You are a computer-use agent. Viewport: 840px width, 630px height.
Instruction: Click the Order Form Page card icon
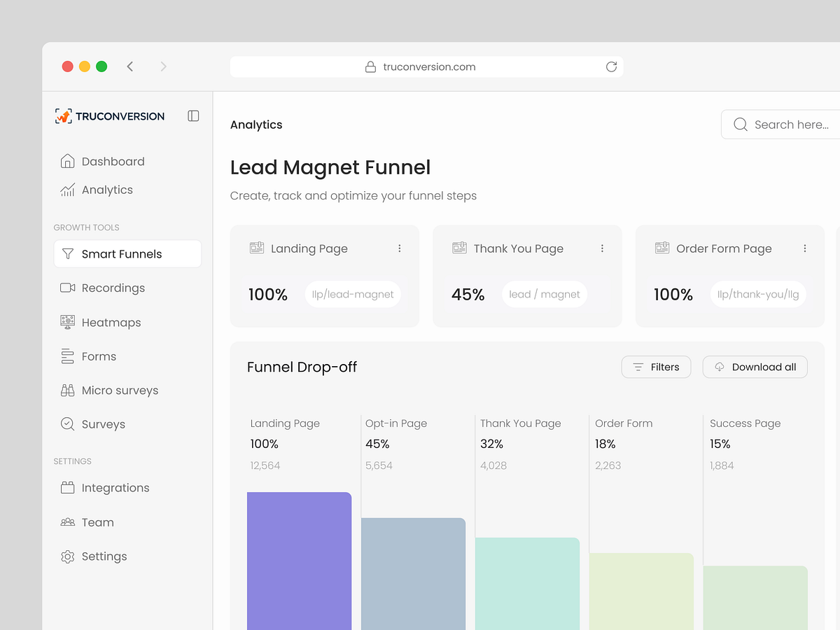pos(662,248)
